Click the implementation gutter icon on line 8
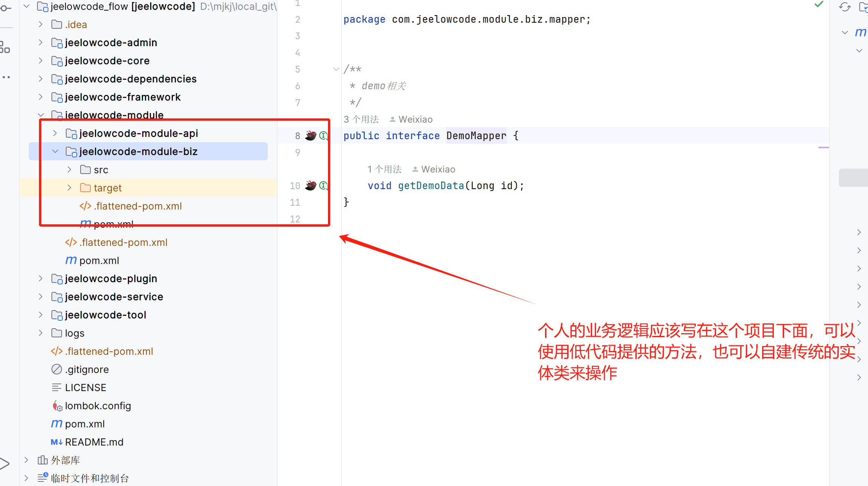This screenshot has width=868, height=486. pos(323,135)
